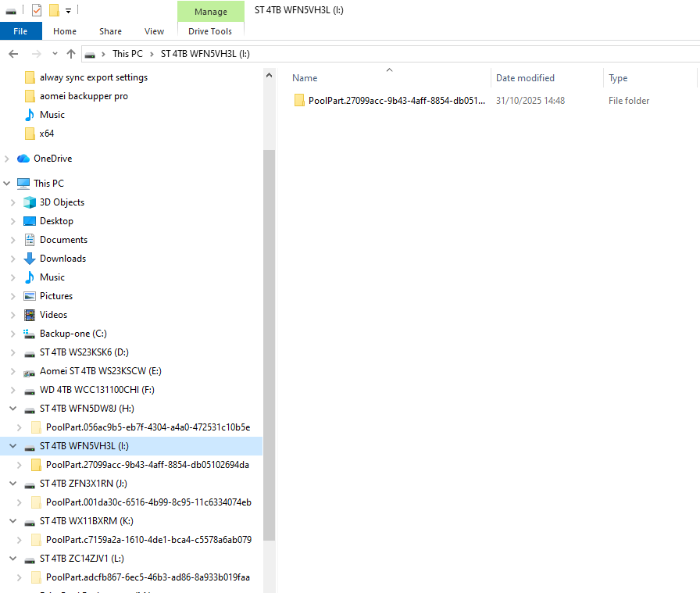This screenshot has height=593, width=700.
Task: Sort by the Date modified column header
Action: (525, 78)
